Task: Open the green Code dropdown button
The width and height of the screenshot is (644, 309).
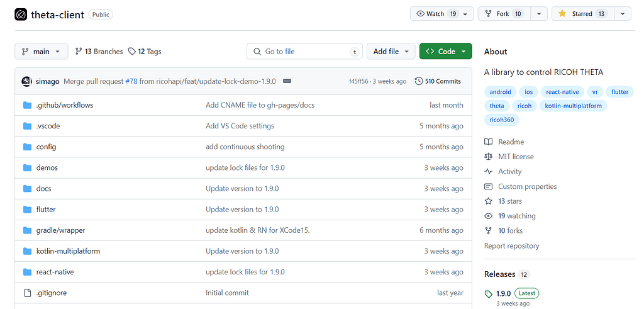Action: pos(446,52)
